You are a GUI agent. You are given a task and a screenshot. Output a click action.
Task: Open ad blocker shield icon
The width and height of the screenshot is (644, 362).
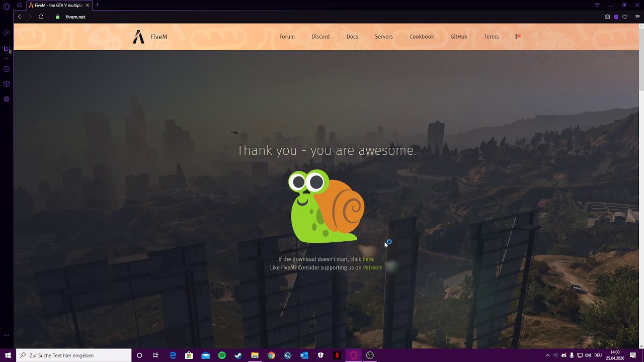tap(616, 17)
